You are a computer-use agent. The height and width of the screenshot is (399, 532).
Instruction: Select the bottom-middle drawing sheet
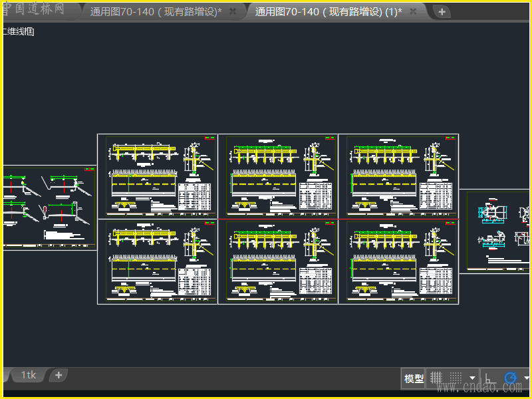point(278,261)
